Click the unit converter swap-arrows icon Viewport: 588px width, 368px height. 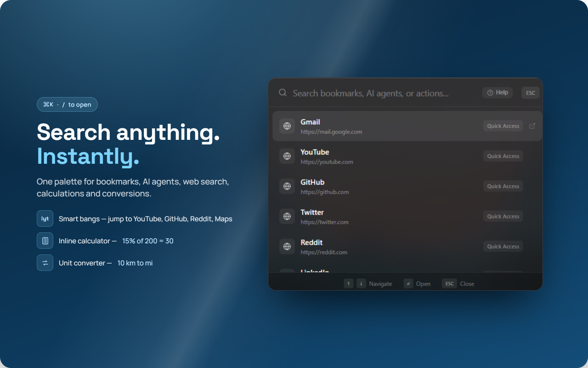[x=45, y=263]
